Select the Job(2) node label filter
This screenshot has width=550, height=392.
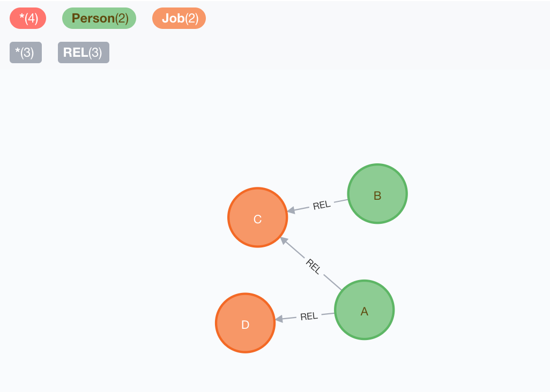(x=179, y=18)
